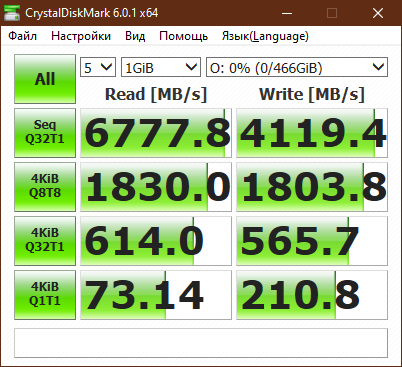Start the Seq Q32T1 test
Screen dimensions: 402x367
[x=45, y=133]
